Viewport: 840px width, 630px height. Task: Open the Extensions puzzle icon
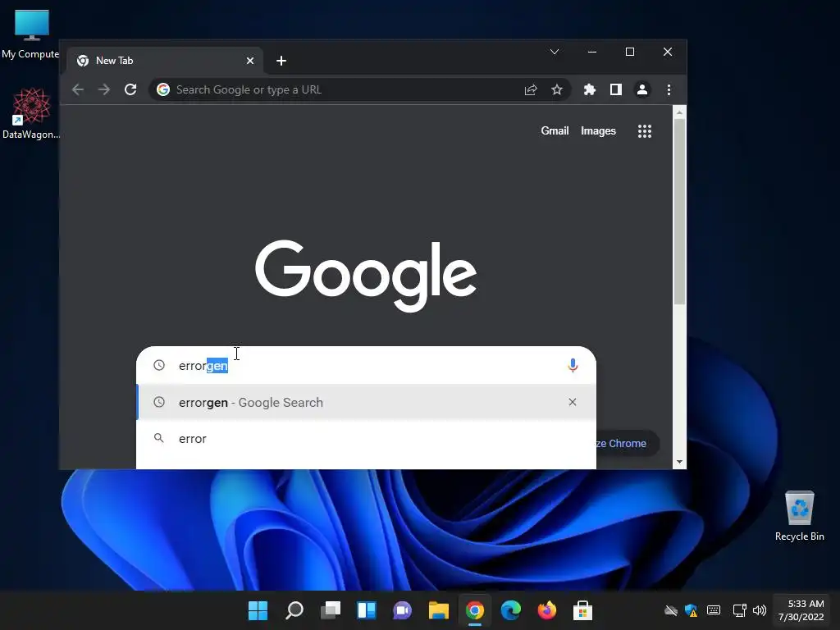pyautogui.click(x=590, y=89)
